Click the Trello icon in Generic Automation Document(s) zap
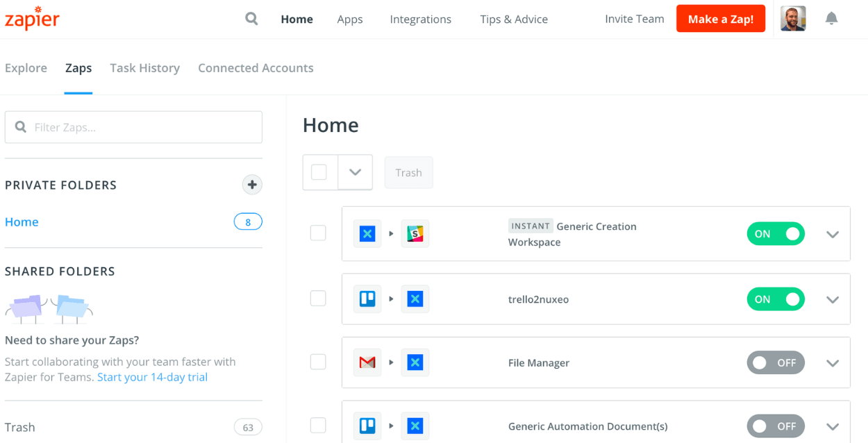Screen dimensions: 868x443 click(x=367, y=426)
